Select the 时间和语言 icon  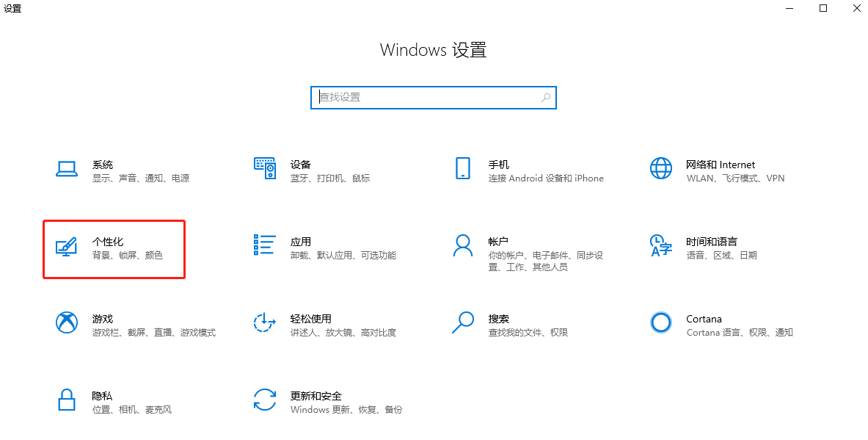click(660, 246)
